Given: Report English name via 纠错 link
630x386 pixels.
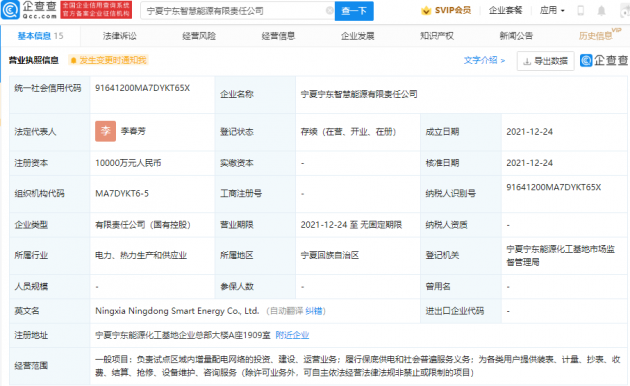Looking at the screenshot, I should click(x=313, y=311).
